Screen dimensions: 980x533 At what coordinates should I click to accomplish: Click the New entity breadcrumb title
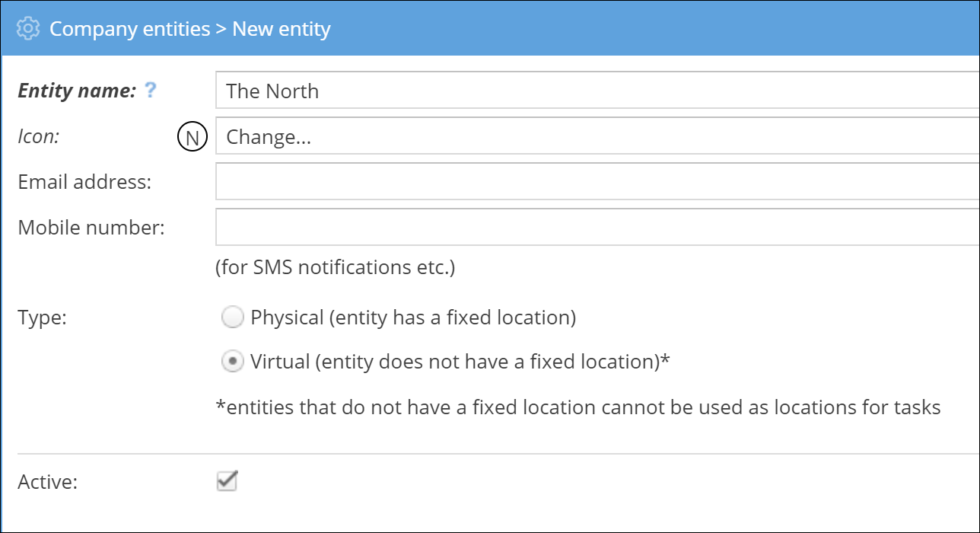(x=282, y=29)
